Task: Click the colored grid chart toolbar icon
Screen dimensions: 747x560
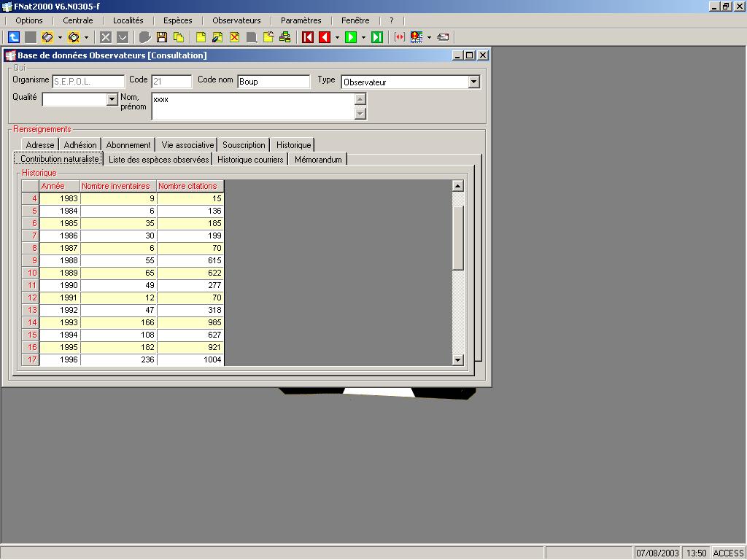Action: (x=417, y=37)
